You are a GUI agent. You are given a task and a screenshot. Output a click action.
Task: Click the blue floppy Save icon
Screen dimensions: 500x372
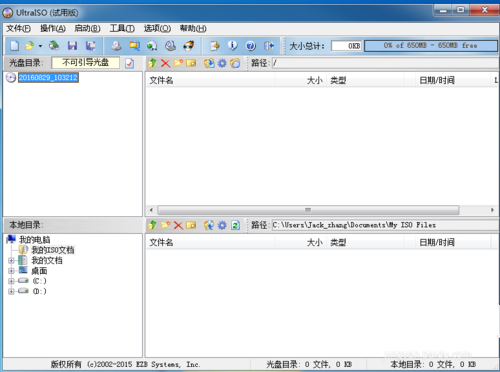coord(72,45)
